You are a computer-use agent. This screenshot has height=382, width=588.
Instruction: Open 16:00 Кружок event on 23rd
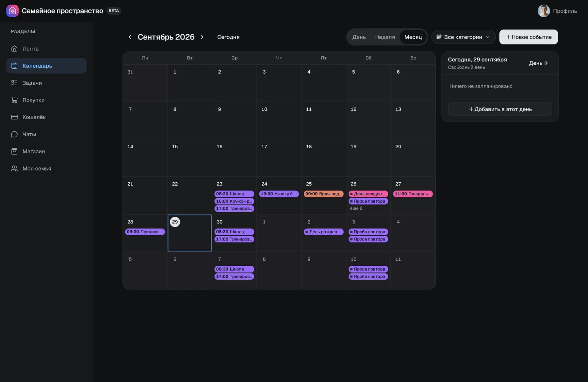click(x=234, y=201)
